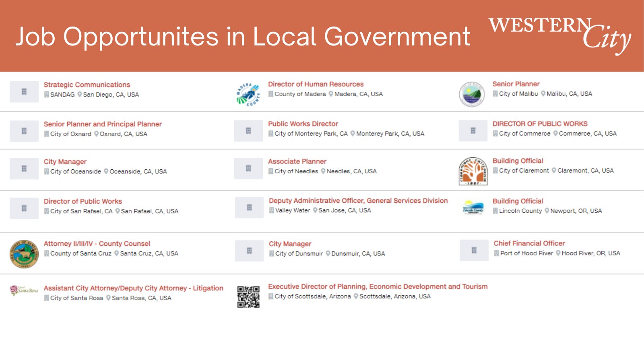This screenshot has width=644, height=362.
Task: Click the Lincoln County logo
Action: tap(473, 208)
